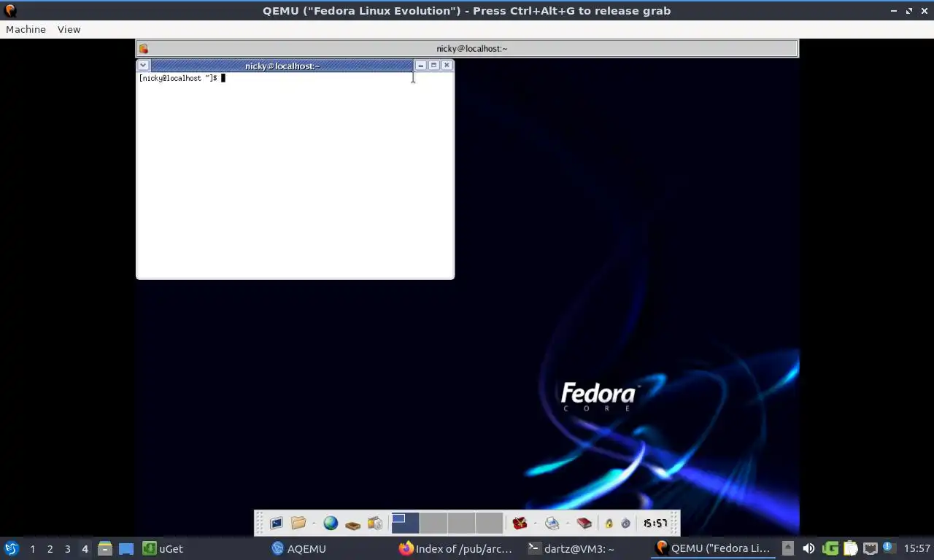
Task: Open the folder icon on Fedora panel
Action: click(x=298, y=523)
